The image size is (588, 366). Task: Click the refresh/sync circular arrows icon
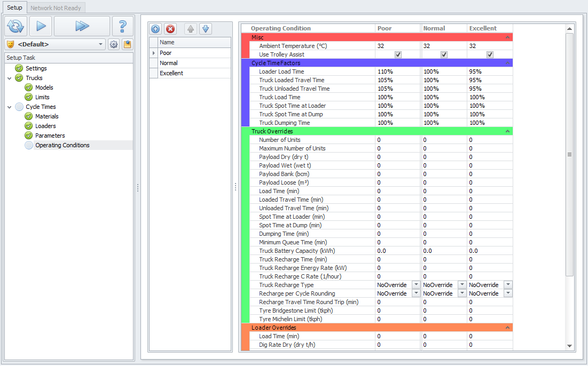tap(16, 26)
